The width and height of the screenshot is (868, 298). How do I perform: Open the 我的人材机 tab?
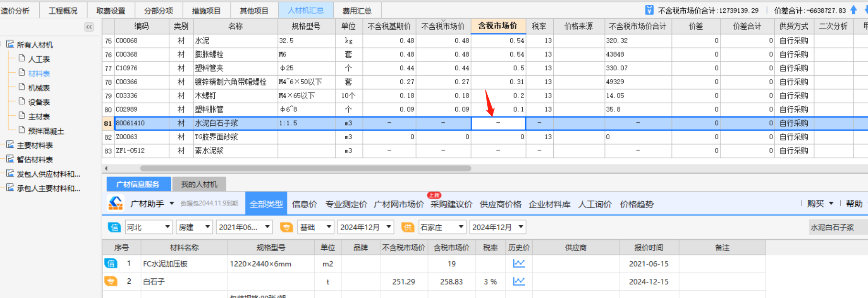click(x=199, y=184)
